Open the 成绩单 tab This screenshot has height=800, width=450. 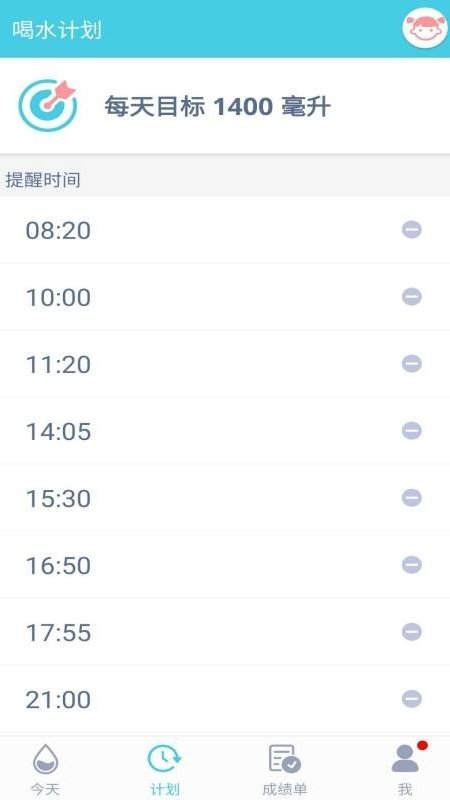tap(285, 770)
